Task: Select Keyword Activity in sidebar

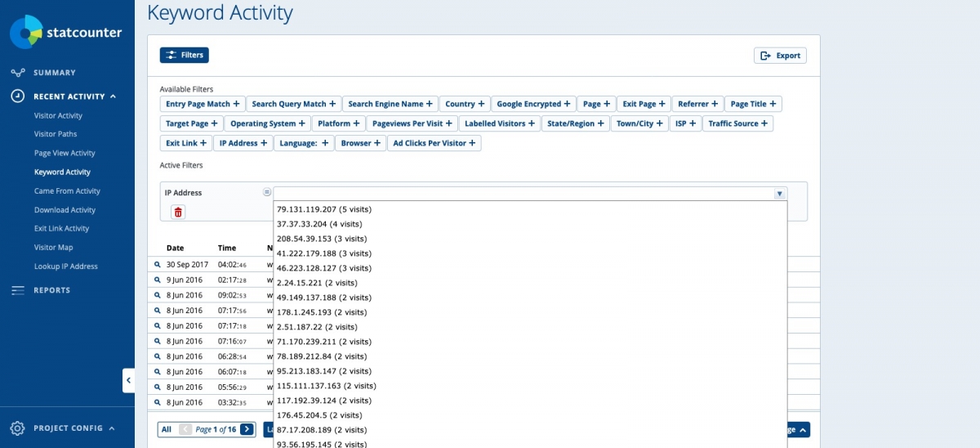Action: point(62,172)
